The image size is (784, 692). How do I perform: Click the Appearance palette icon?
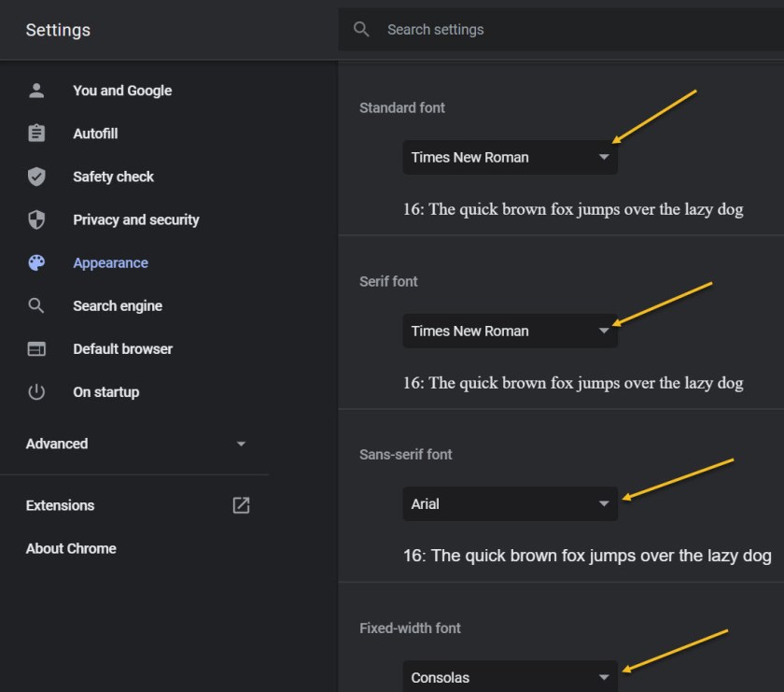pyautogui.click(x=36, y=262)
